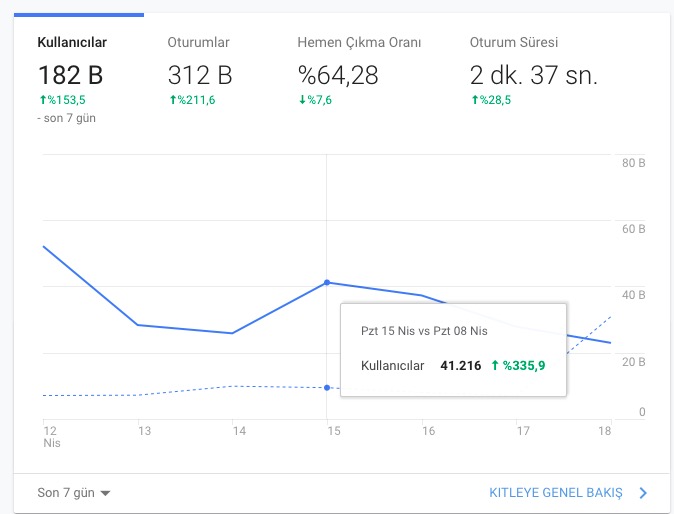Click the x-axis label 14
Image resolution: width=674 pixels, height=514 pixels.
[x=239, y=431]
